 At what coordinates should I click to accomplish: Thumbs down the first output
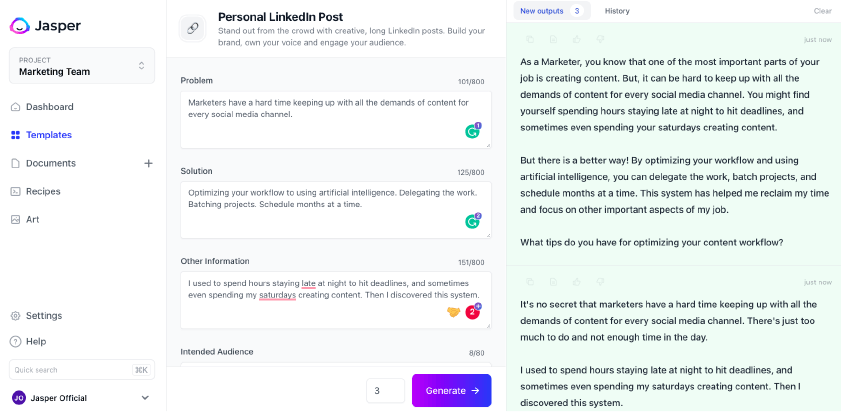pos(601,39)
